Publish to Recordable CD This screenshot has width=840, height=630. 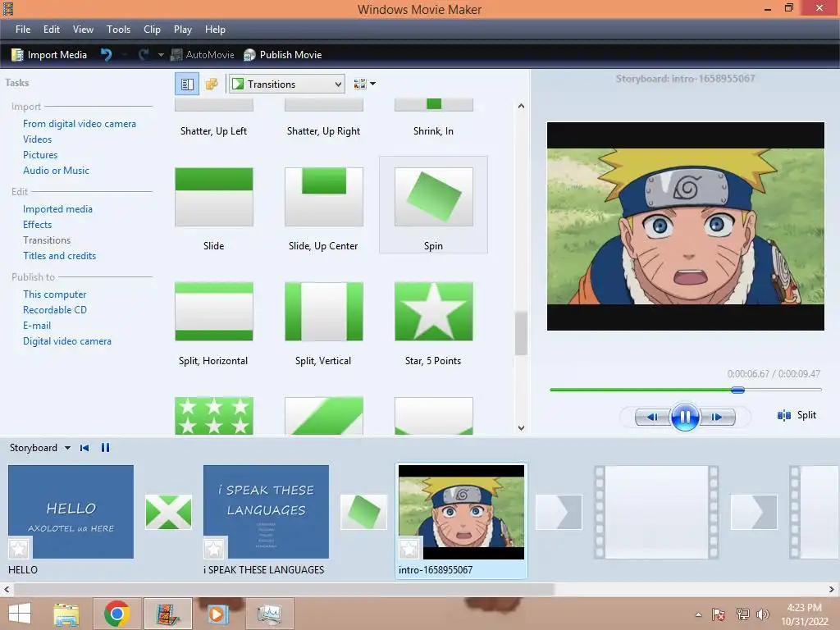click(55, 309)
